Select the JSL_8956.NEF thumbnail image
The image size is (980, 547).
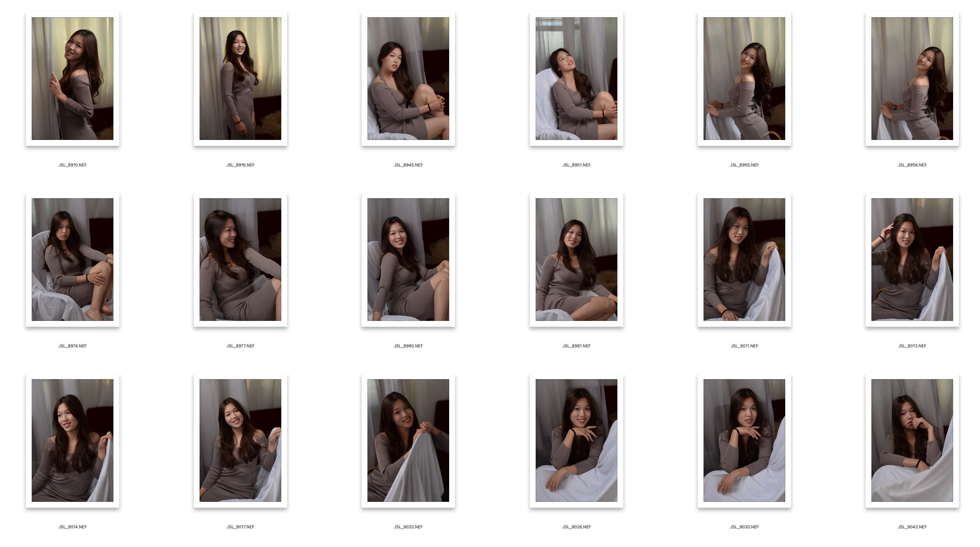[x=912, y=78]
